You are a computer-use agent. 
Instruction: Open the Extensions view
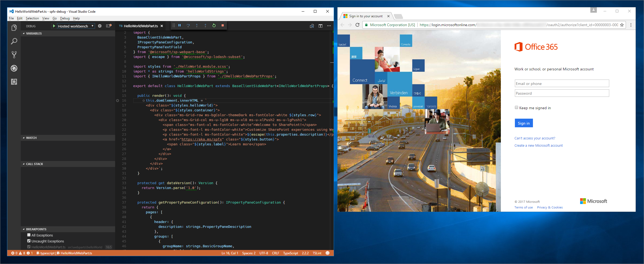pos(14,81)
